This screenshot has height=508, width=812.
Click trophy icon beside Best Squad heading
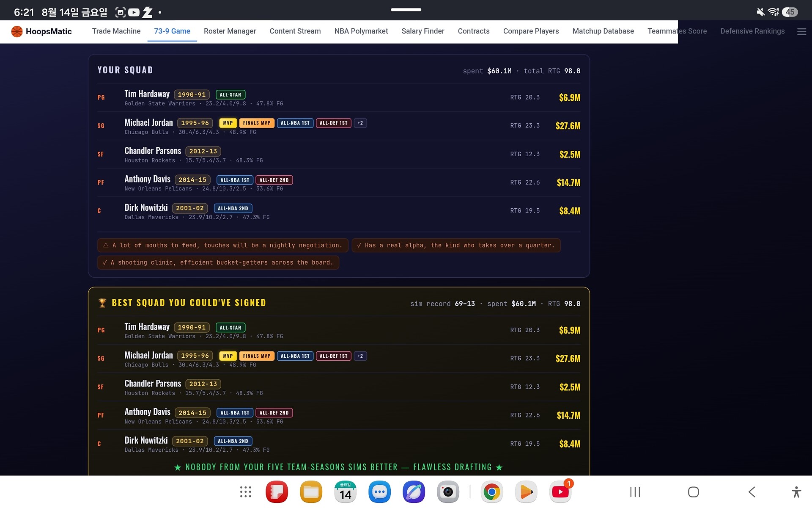102,303
